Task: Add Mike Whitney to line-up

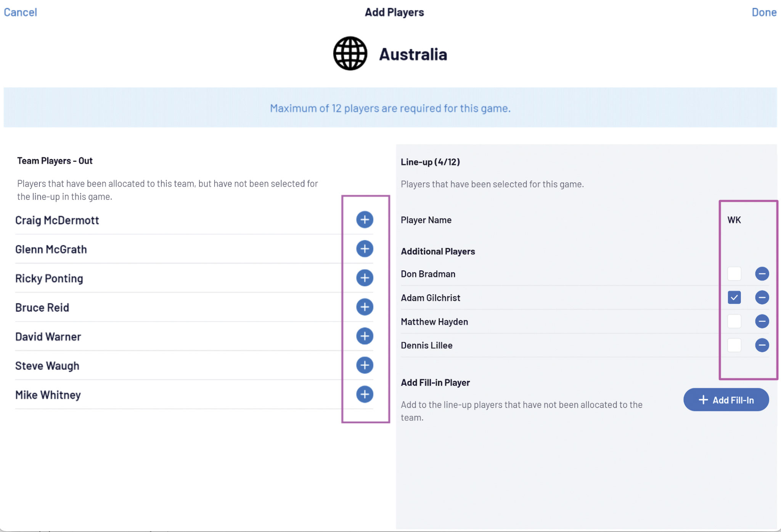Action: point(365,394)
